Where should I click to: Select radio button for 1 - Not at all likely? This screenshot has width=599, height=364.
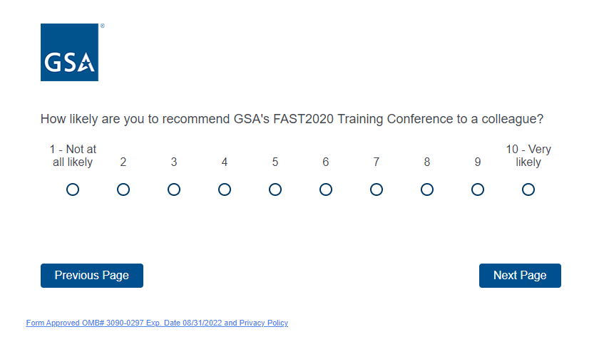73,189
